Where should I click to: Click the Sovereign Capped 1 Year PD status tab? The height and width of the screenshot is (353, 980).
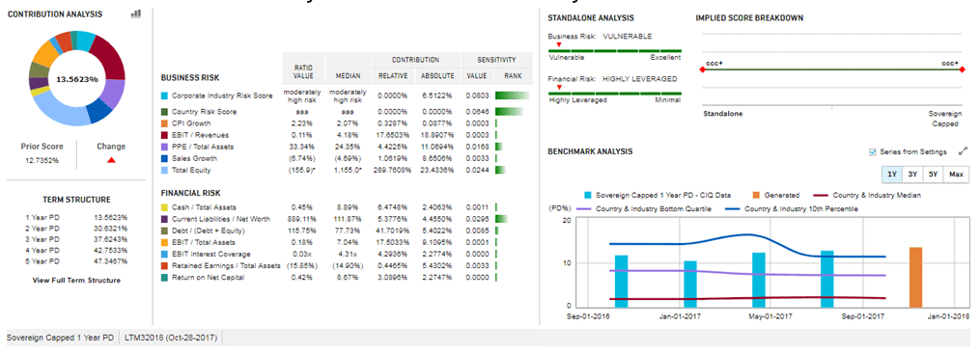tap(60, 338)
